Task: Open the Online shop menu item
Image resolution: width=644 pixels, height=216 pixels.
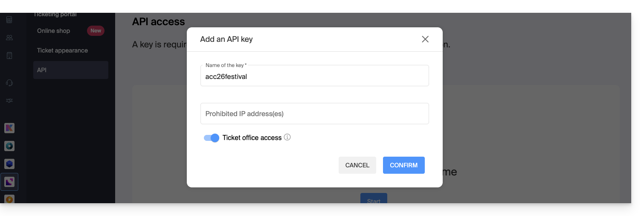Action: click(53, 31)
